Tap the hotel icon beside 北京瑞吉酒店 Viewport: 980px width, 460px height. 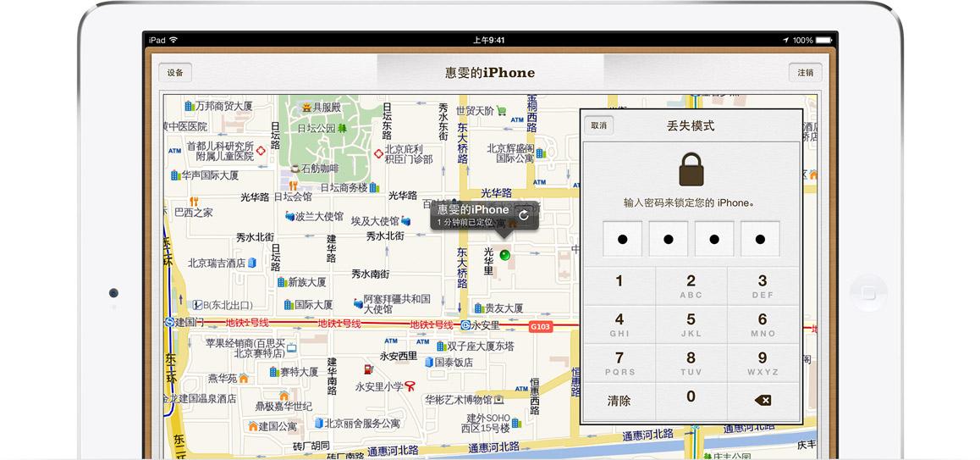click(251, 263)
